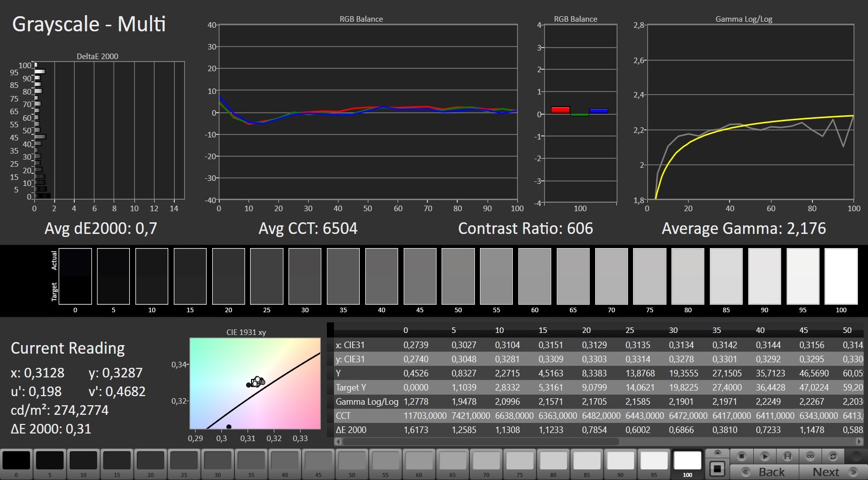868x480 pixels.
Task: Select the 45 level swatch in the bottom strip
Action: 318,463
